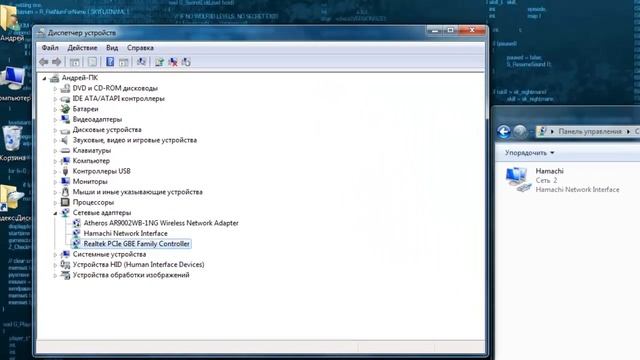Select the Hamachi Network Interface tree text
The image size is (640, 360).
[125, 233]
